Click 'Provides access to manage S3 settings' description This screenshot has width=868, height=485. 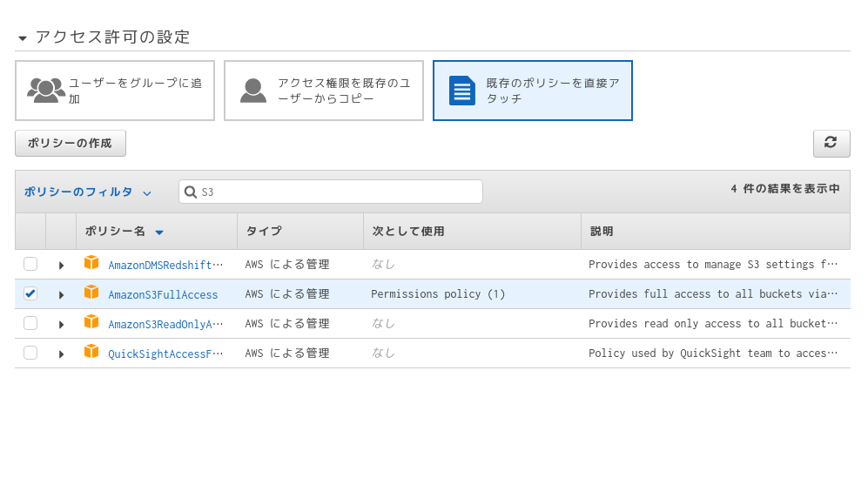coord(713,265)
